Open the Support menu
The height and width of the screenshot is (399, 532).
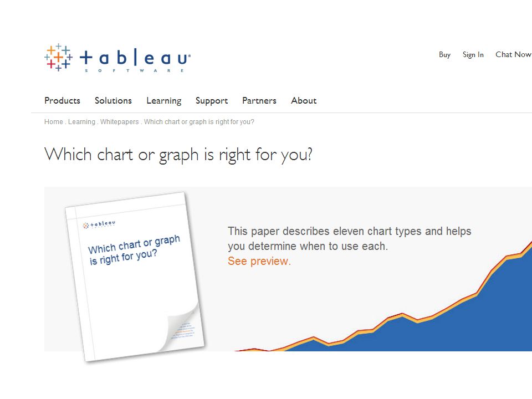212,101
